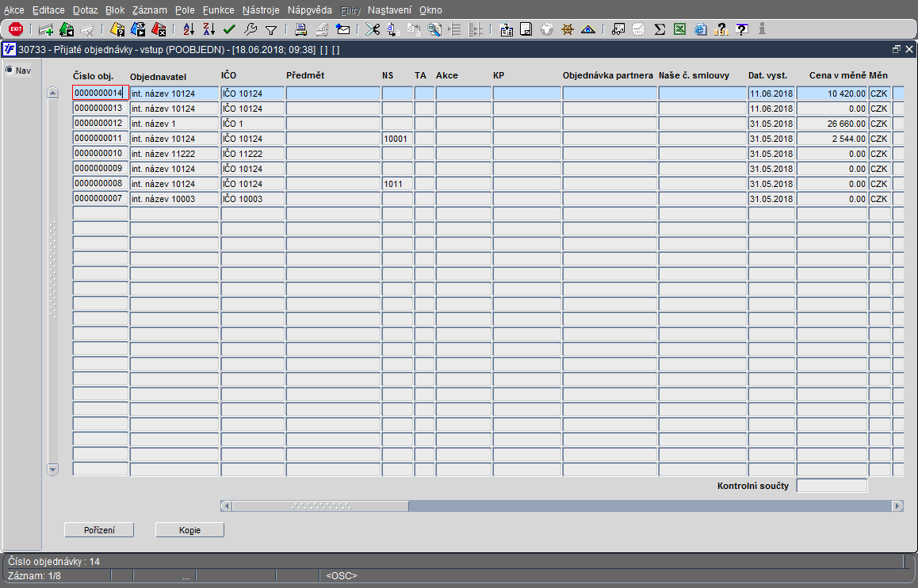Click the envelope send-mail icon
The image size is (918, 588).
[342, 29]
